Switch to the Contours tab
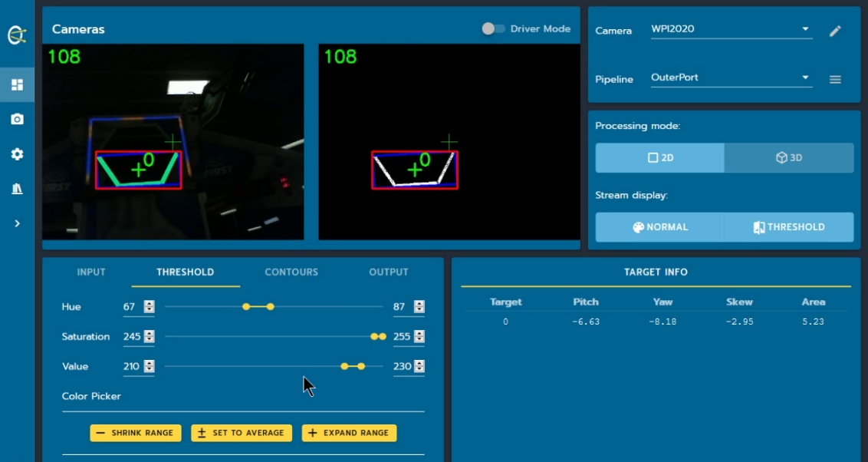The image size is (868, 462). (x=291, y=272)
